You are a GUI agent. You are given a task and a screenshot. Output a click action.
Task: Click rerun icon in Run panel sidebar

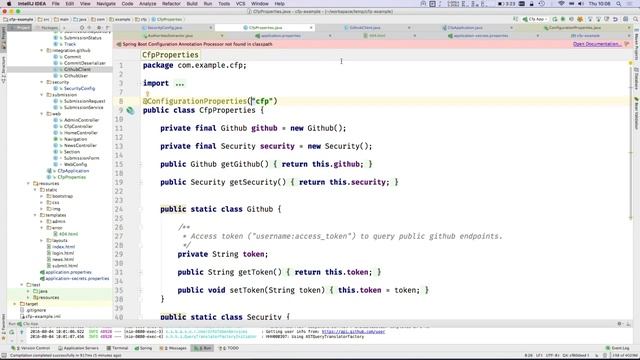tap(11, 332)
